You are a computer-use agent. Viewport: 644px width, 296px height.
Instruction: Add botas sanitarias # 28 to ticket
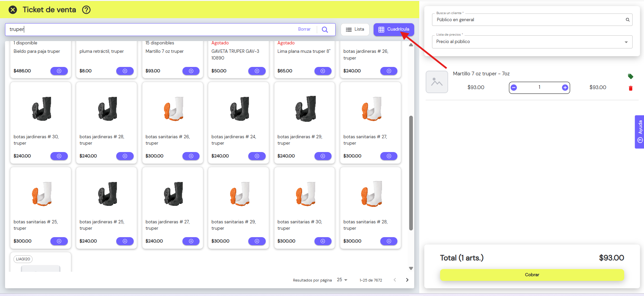pyautogui.click(x=389, y=241)
